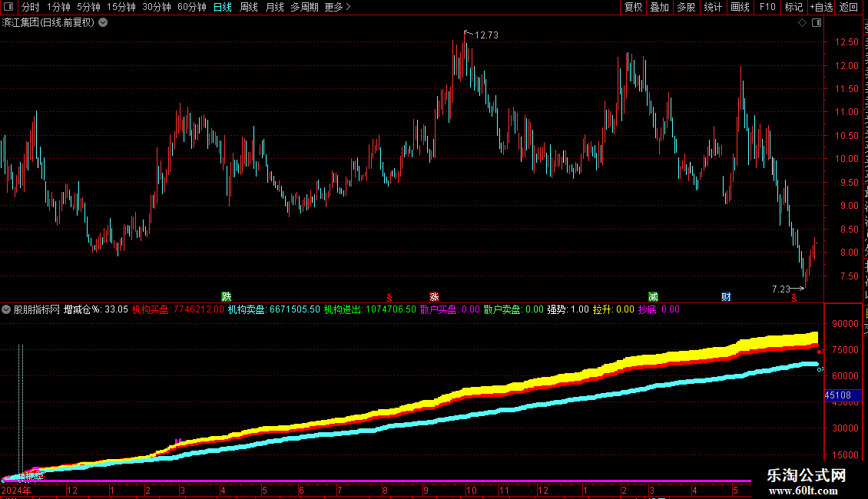Open the 股朋指标网 indicator dropdown arrow
The height and width of the screenshot is (499, 868).
click(x=6, y=310)
